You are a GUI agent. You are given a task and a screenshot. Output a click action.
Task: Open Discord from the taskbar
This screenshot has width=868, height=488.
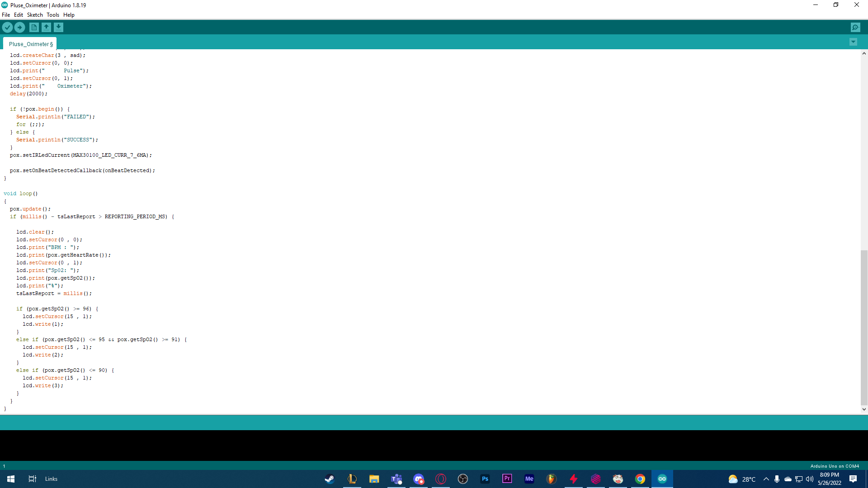point(419,479)
